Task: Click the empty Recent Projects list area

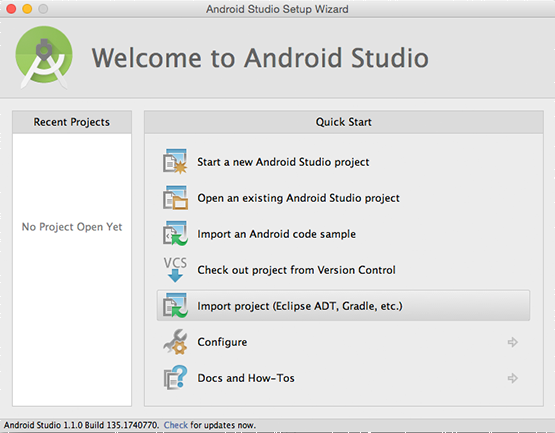Action: [x=72, y=270]
